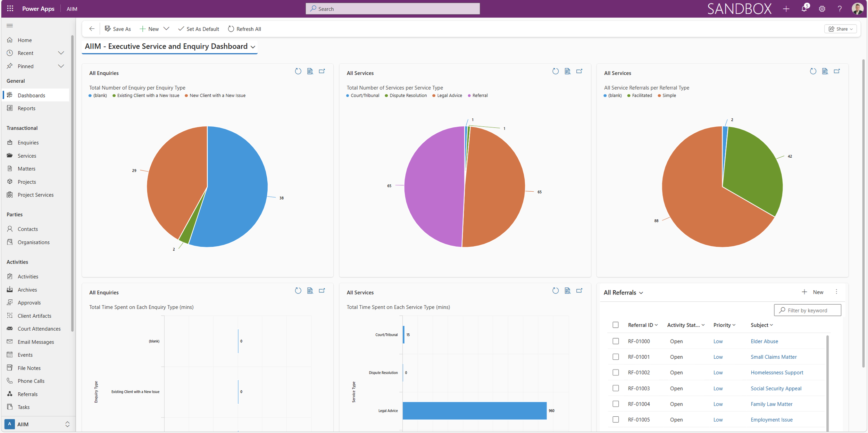Expand the Recent section in sidebar

pos(61,53)
